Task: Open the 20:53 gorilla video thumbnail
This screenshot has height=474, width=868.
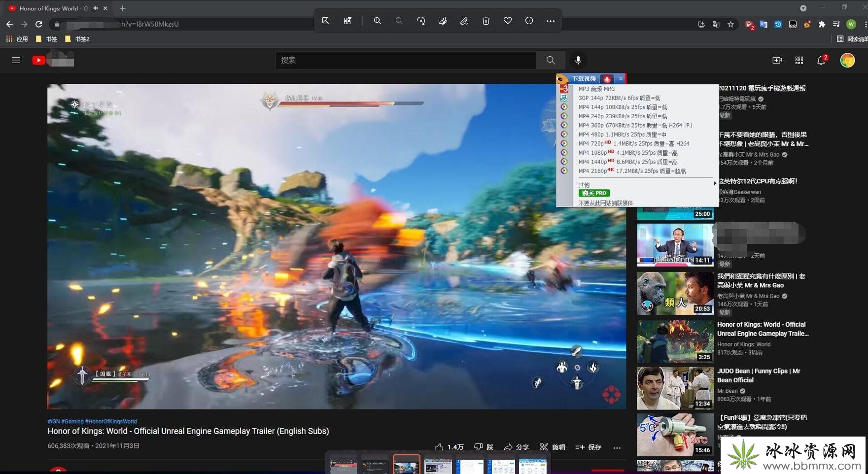Action: click(x=675, y=293)
